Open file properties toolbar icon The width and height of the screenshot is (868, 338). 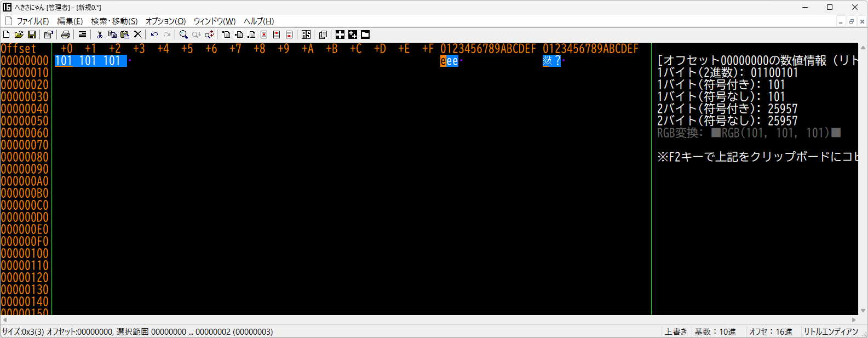(x=48, y=35)
